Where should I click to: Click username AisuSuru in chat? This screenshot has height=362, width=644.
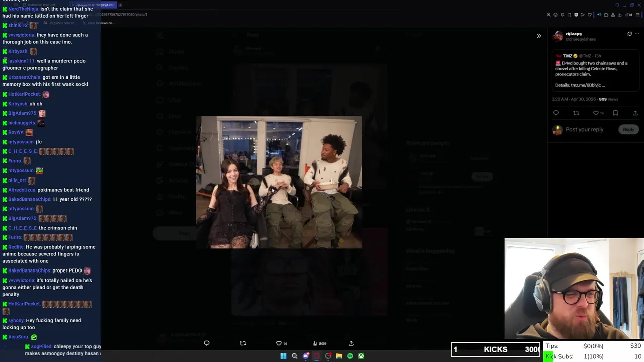coord(18,337)
